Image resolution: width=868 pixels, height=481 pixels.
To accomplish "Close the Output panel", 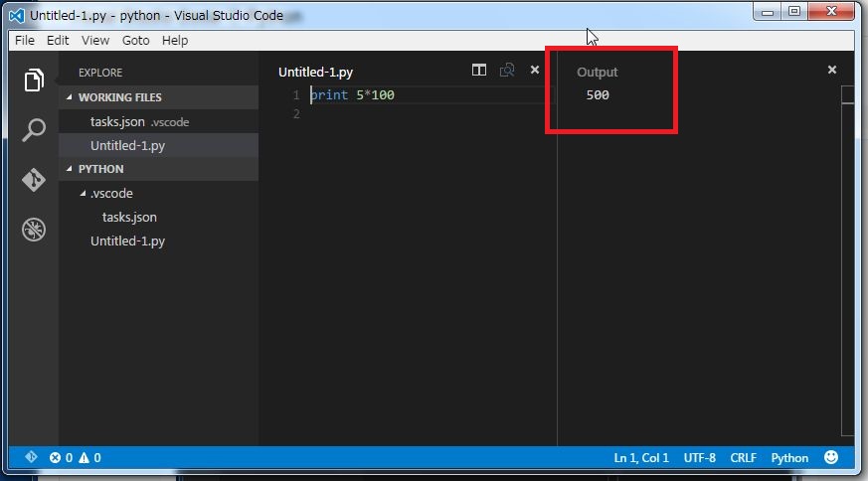I will [x=832, y=70].
